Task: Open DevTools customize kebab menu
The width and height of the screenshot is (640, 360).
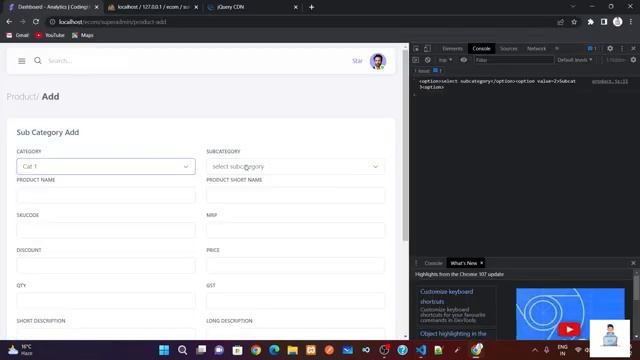Action: pyautogui.click(x=622, y=49)
